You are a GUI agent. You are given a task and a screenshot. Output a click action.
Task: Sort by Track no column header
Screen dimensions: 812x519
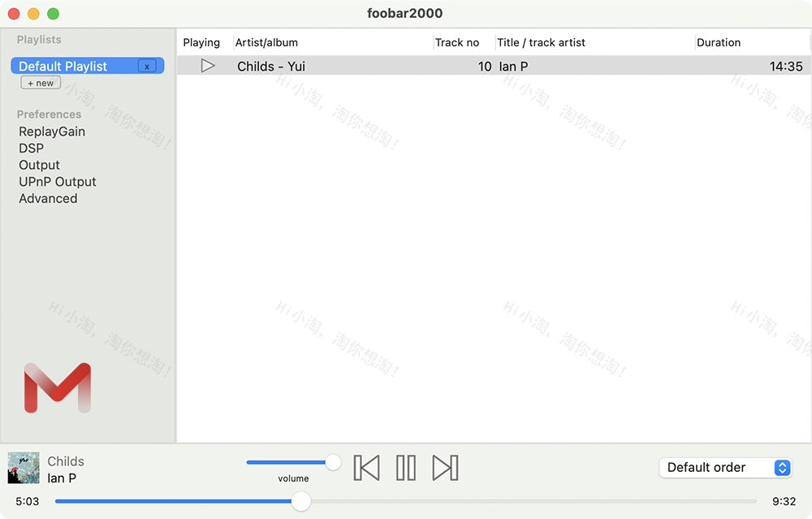click(x=457, y=42)
